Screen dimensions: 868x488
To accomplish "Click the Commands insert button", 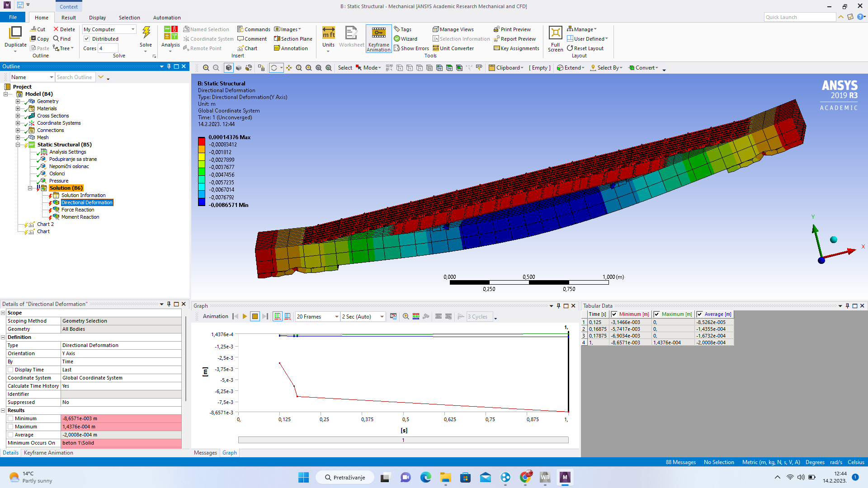I will pos(254,29).
